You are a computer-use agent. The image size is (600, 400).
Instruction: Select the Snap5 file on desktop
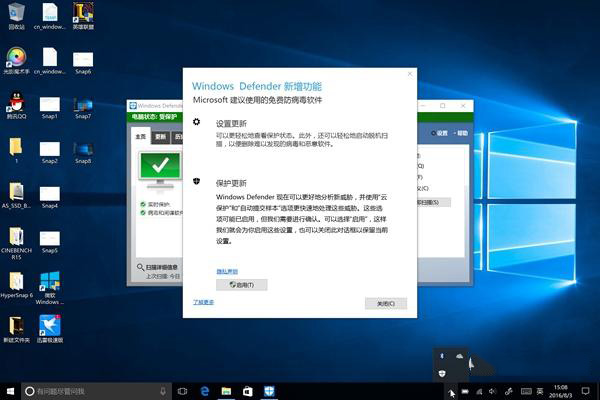tap(50, 242)
